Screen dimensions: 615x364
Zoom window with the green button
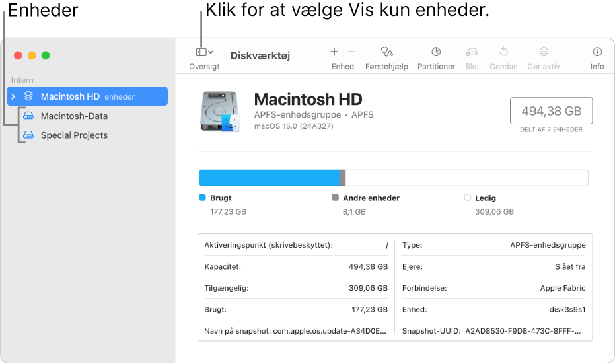(46, 55)
